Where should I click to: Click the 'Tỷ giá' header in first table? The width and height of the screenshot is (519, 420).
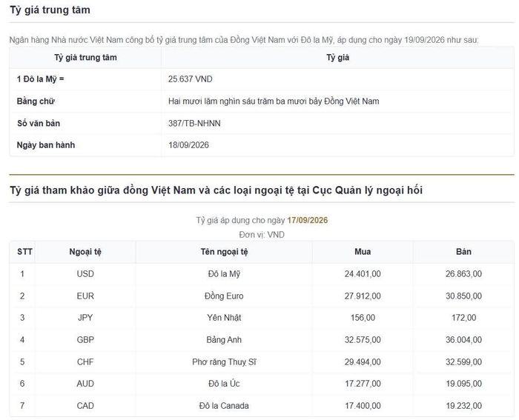[337, 58]
